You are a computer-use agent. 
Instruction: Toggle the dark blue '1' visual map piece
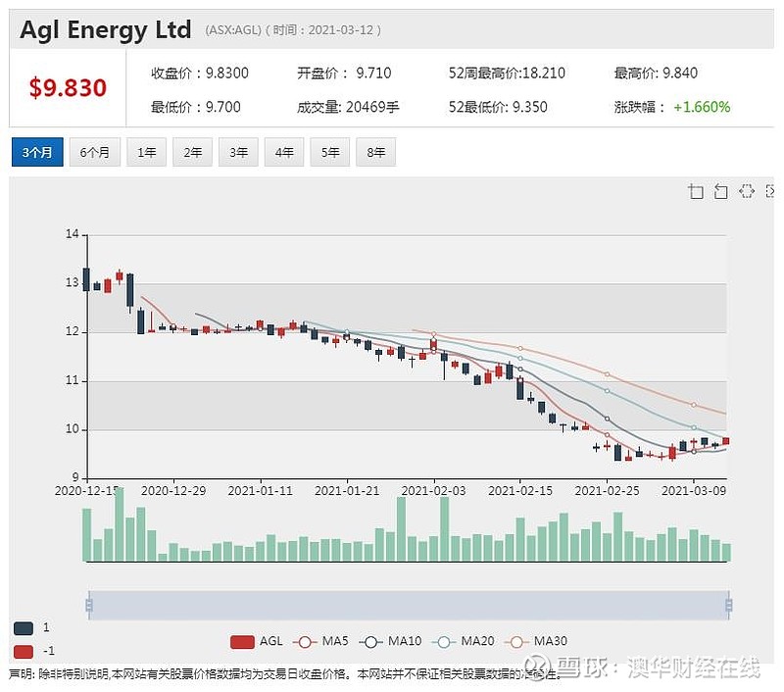click(24, 628)
